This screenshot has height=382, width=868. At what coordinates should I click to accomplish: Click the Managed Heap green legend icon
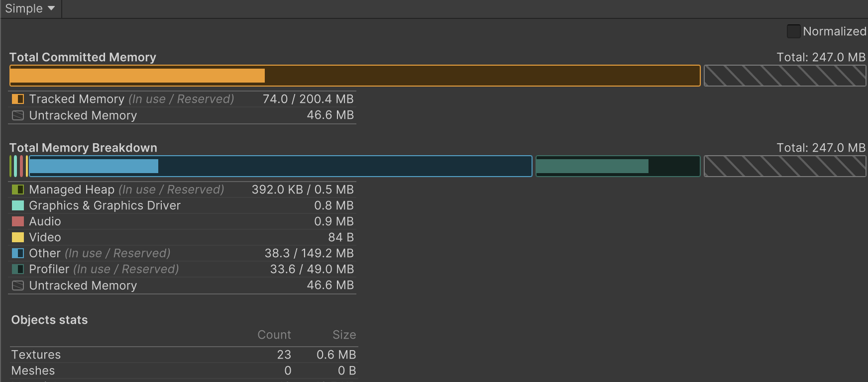(x=18, y=190)
